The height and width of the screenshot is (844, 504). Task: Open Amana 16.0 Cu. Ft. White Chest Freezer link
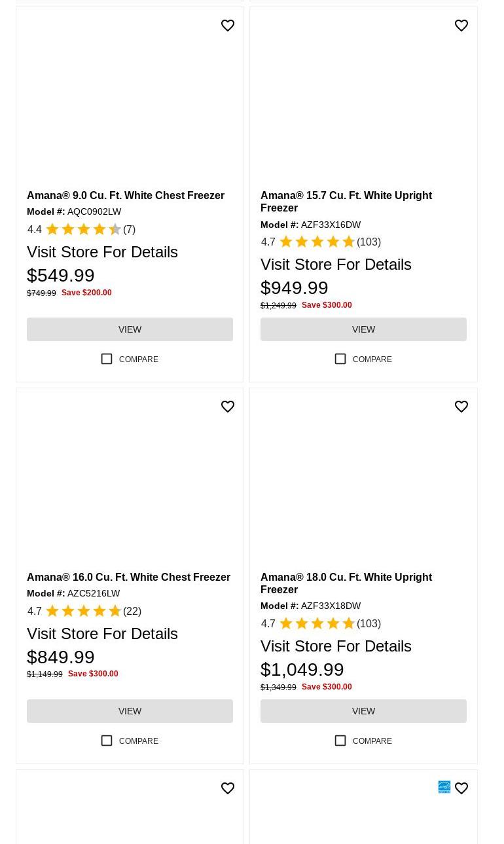pyautogui.click(x=128, y=577)
